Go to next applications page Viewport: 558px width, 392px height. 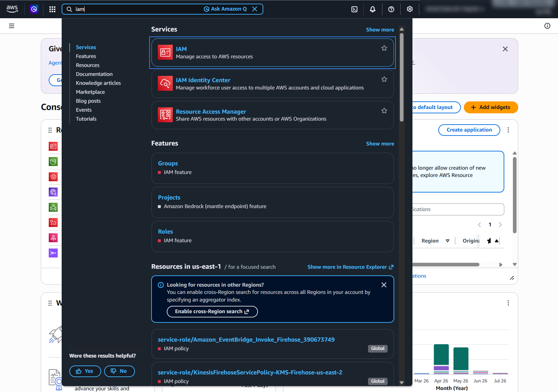coord(500,225)
